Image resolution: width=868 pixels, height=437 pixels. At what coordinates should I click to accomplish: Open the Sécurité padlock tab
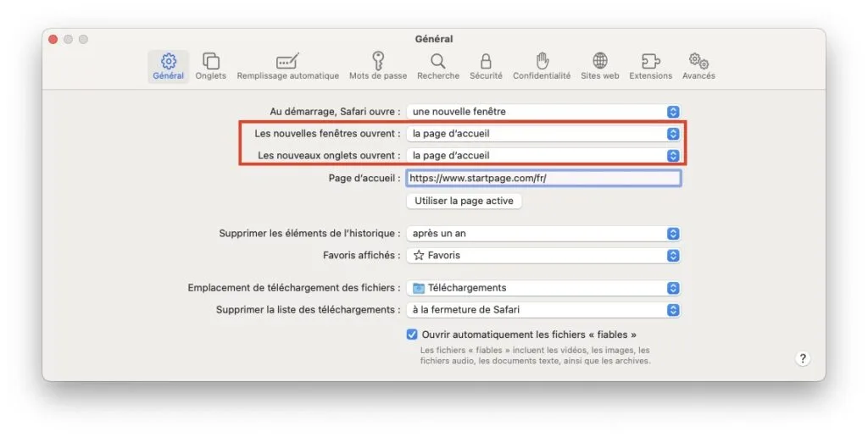(486, 66)
